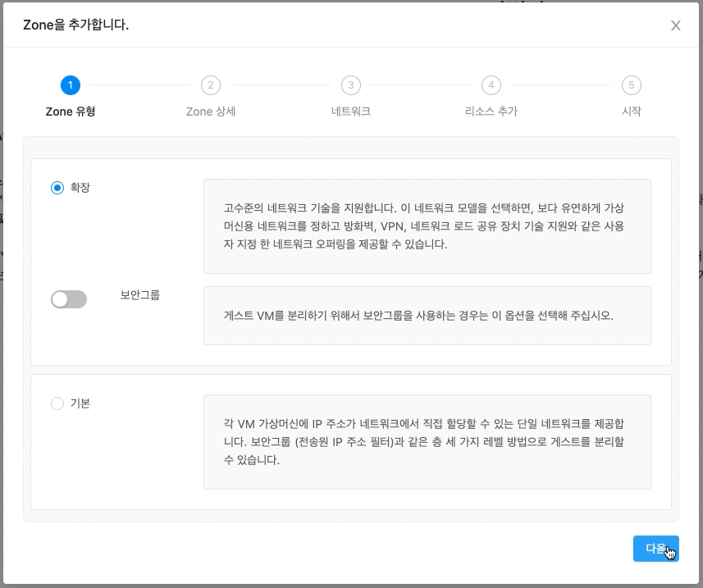Click the step 2 circle icon
The height and width of the screenshot is (588, 703).
(x=211, y=85)
